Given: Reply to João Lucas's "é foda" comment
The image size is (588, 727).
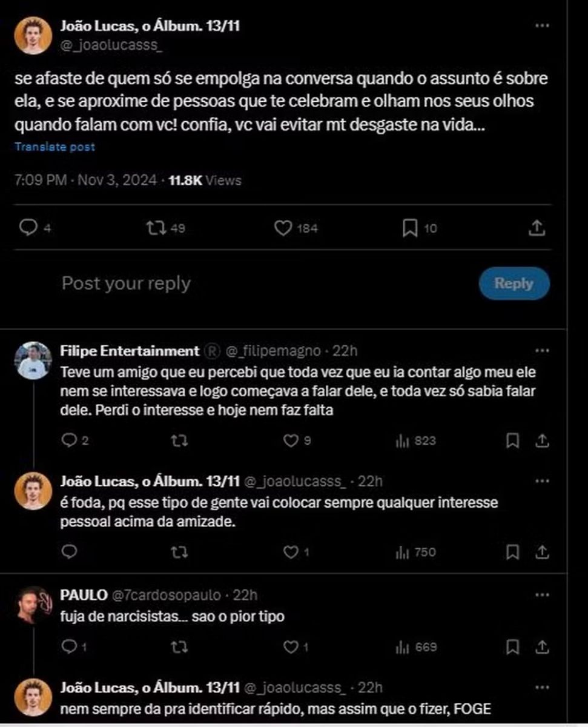Looking at the screenshot, I should 69,552.
